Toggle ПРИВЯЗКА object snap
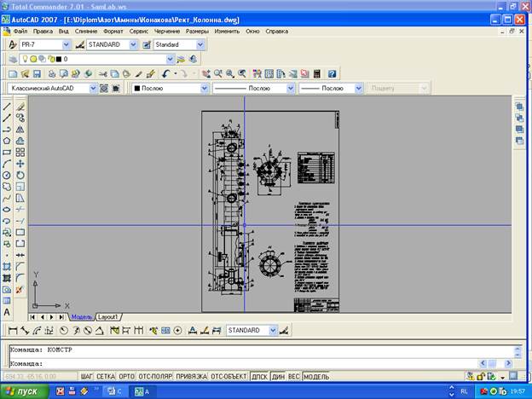This screenshot has height=399, width=532. (x=191, y=375)
